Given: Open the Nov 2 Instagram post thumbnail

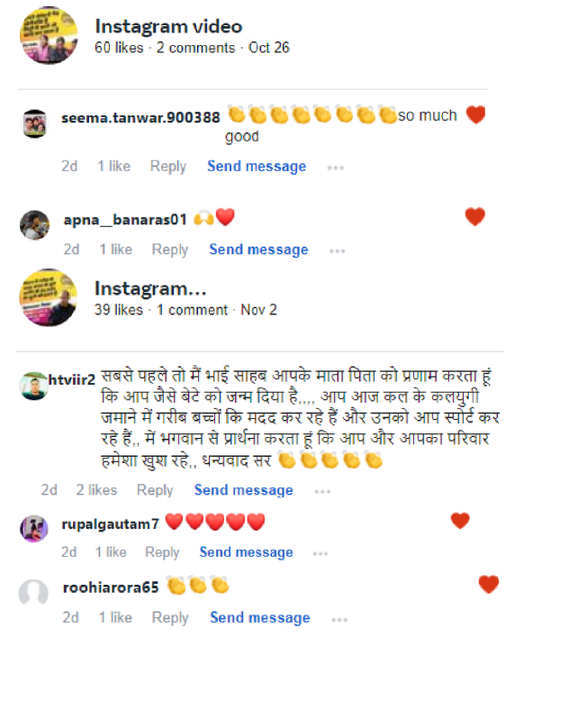Looking at the screenshot, I should 49,297.
